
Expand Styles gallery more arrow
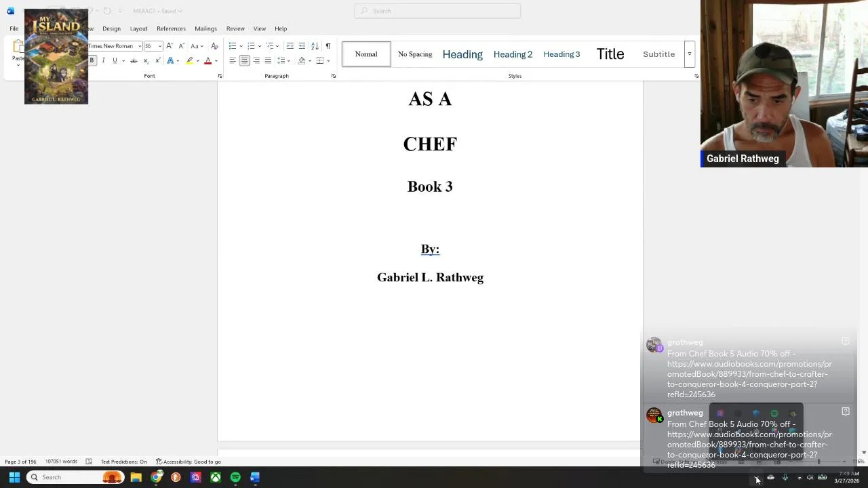tap(689, 54)
